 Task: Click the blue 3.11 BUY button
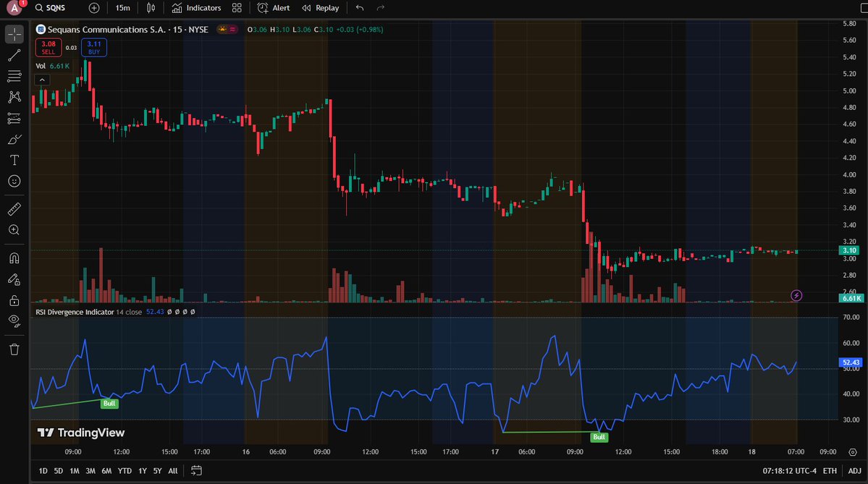94,48
